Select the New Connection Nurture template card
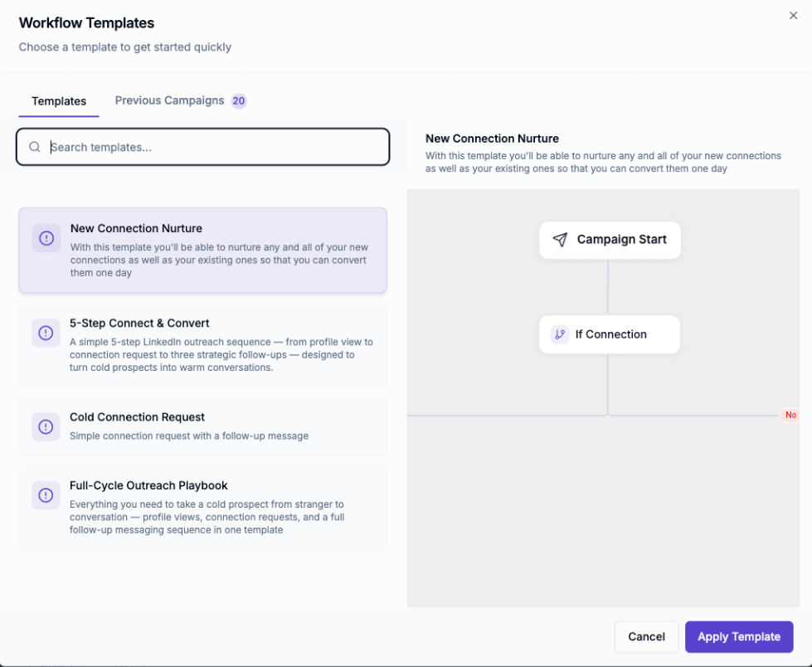This screenshot has width=812, height=667. 203,251
